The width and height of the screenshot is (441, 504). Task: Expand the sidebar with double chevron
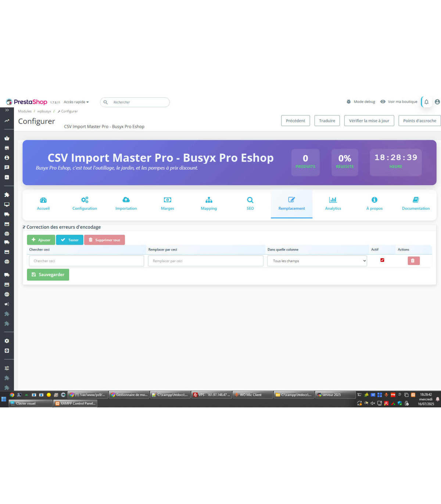[7, 110]
